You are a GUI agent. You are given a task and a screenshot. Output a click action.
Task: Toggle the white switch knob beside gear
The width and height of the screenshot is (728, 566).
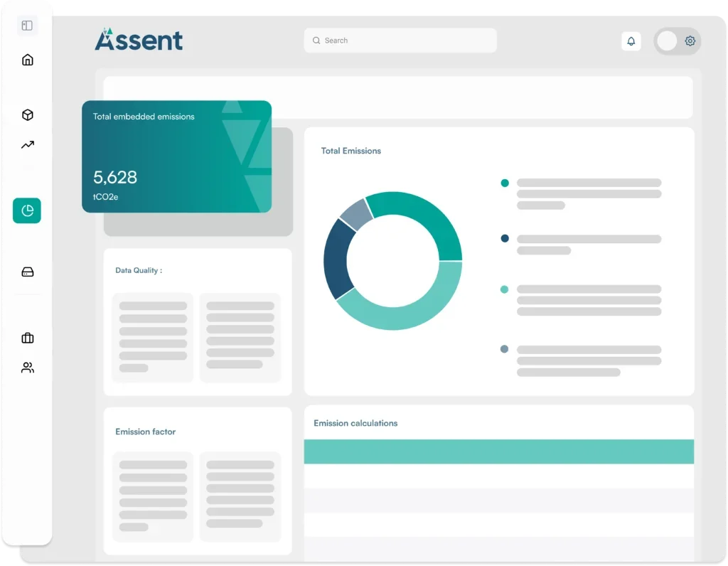[667, 41]
